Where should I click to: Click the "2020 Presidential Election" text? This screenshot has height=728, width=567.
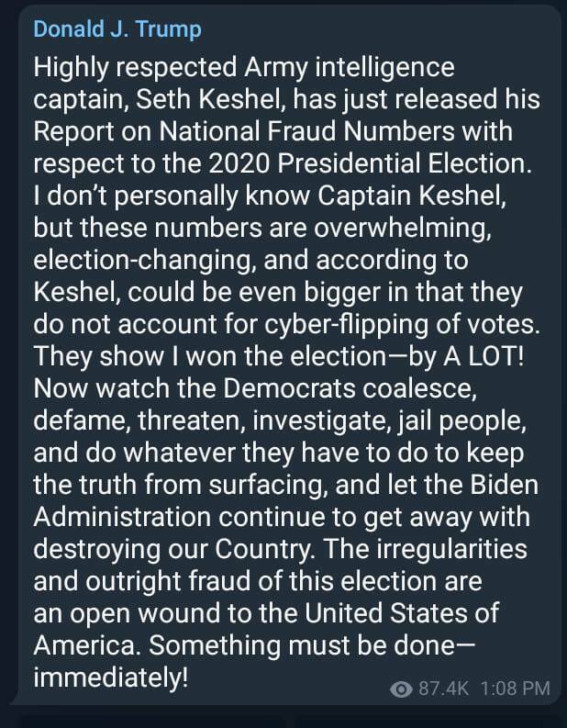(370, 163)
